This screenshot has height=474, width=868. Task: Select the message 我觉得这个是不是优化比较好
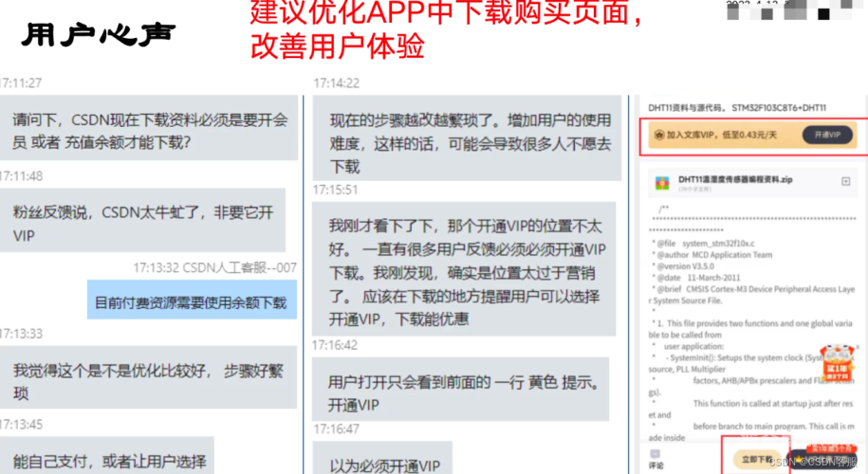pyautogui.click(x=148, y=377)
